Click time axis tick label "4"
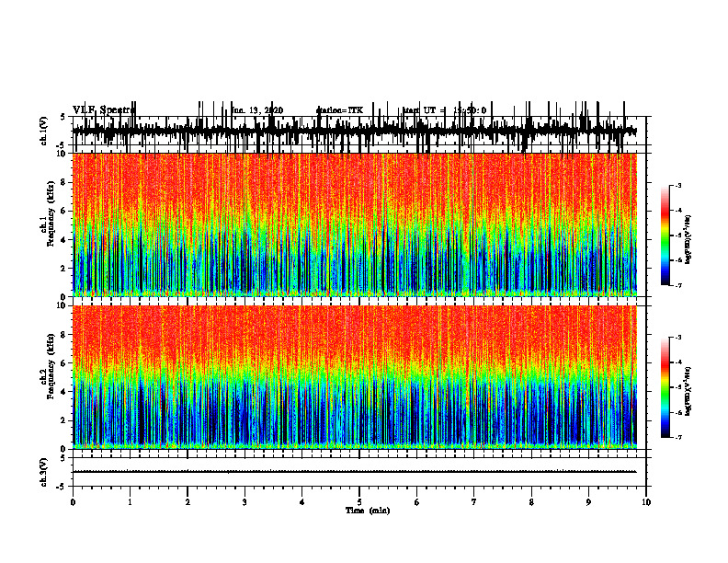The height and width of the screenshot is (563, 728). [x=302, y=502]
